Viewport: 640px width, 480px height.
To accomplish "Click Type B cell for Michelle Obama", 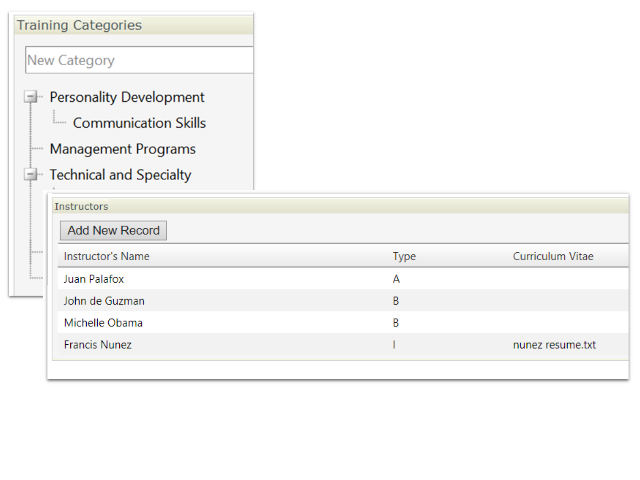I will point(396,323).
